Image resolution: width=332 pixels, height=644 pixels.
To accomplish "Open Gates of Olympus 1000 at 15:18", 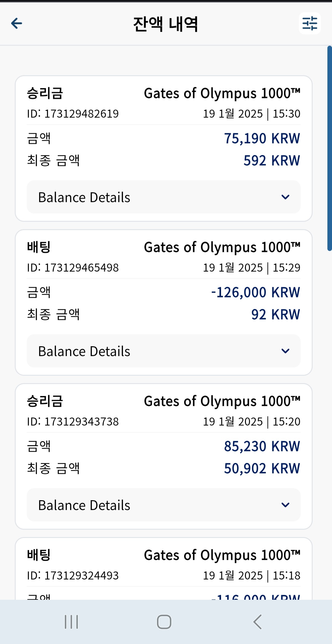I will (222, 555).
